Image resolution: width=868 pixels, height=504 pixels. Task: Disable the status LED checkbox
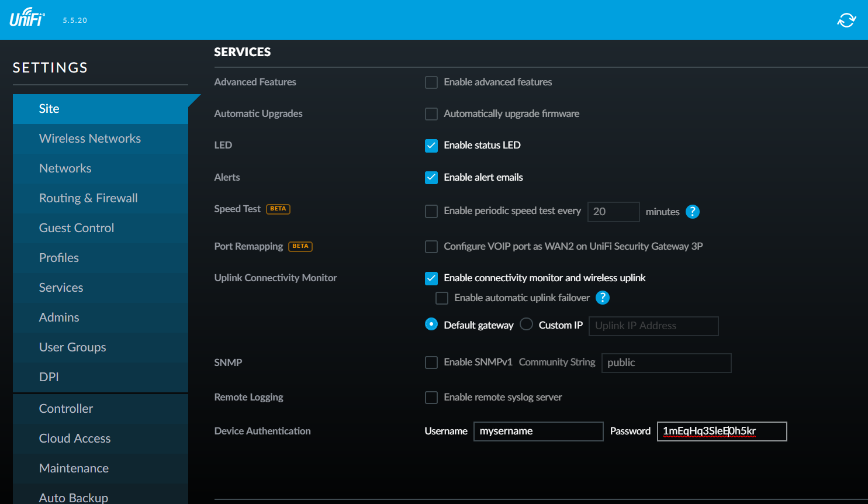pos(431,146)
